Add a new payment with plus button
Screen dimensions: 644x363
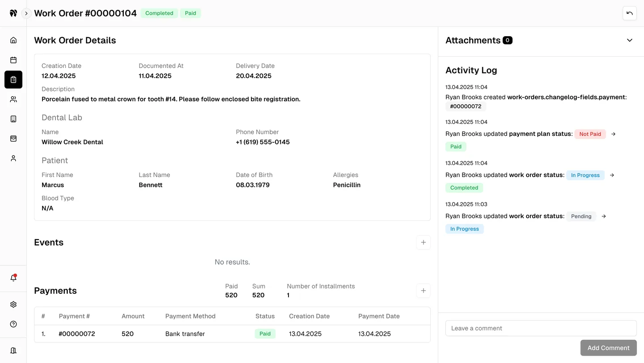coord(424,291)
